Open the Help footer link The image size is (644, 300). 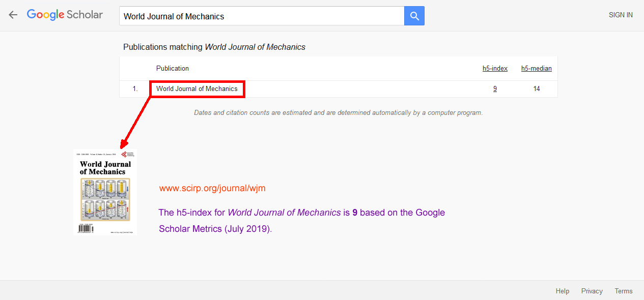tap(563, 291)
